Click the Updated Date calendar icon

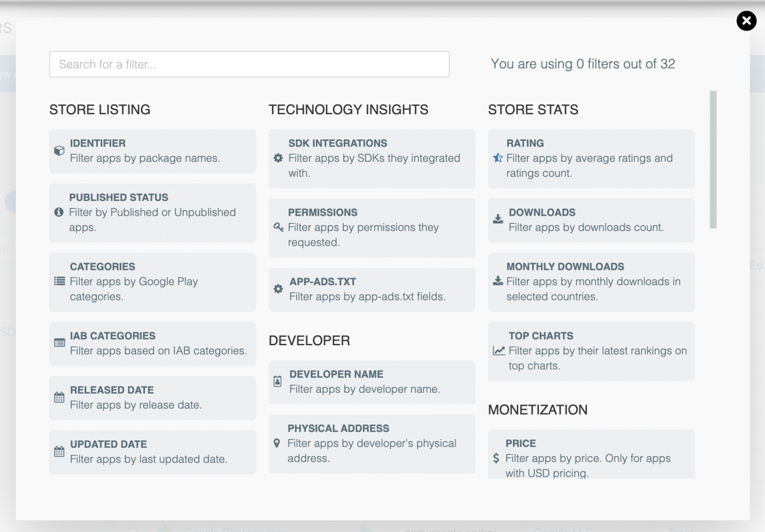click(60, 452)
